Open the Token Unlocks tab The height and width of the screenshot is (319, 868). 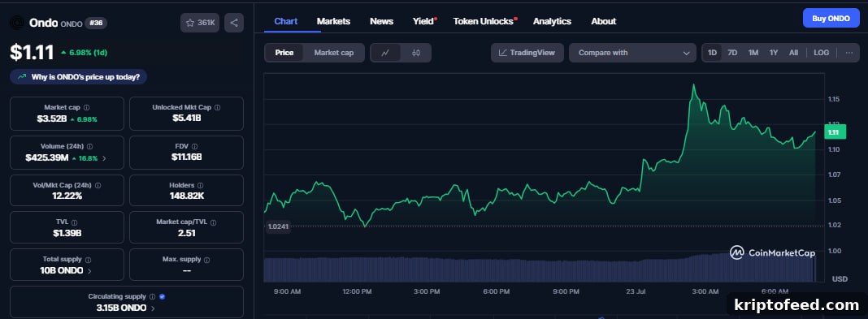(x=484, y=21)
